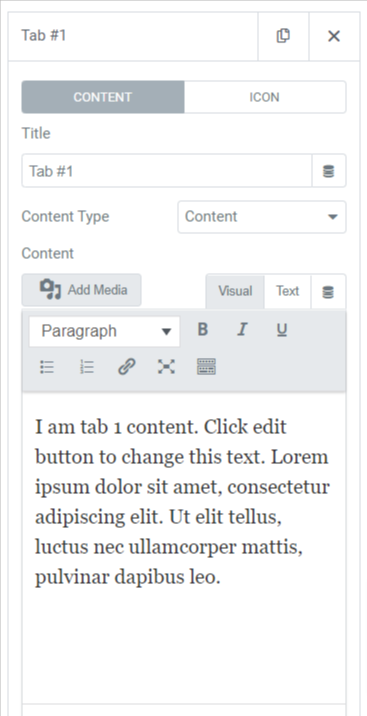Switch to the ICON tab
367x716 pixels.
265,97
